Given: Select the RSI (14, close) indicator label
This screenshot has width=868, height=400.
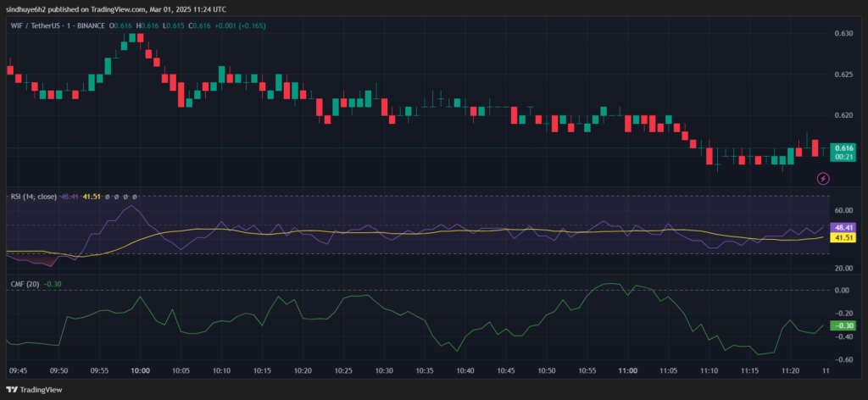Looking at the screenshot, I should (33, 197).
